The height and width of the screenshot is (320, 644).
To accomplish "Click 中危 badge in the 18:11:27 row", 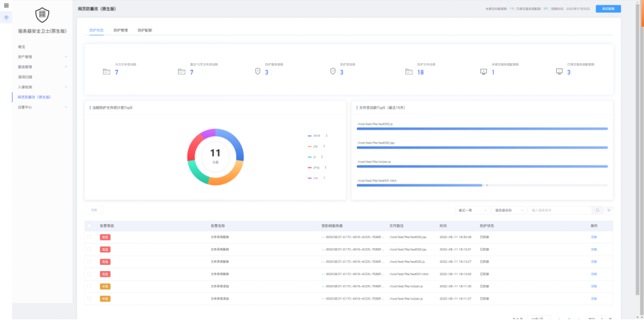I will tap(105, 299).
